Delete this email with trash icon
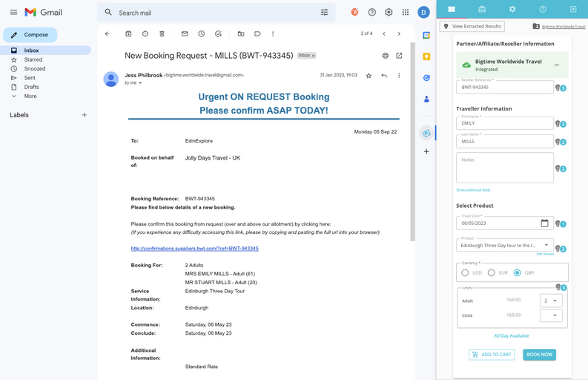 pos(162,34)
